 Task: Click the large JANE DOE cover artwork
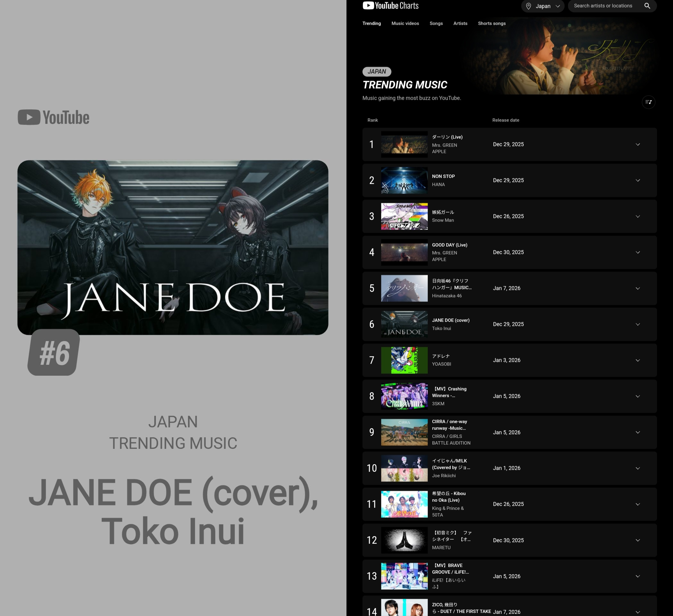[x=173, y=247]
